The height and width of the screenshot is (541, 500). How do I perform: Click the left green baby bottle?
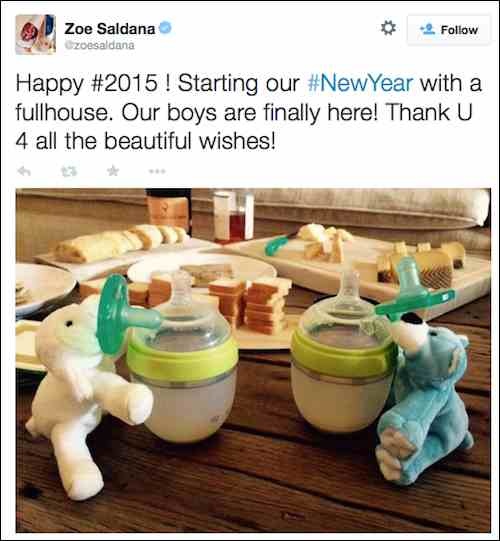pos(182,359)
